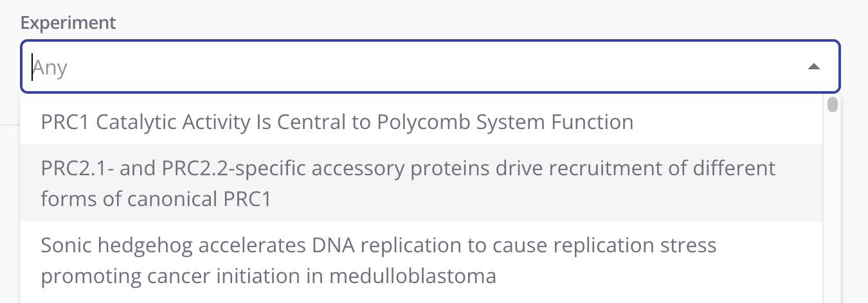Viewport: 868px width, 303px height.
Task: Close the options list via the up triangle
Action: [813, 67]
